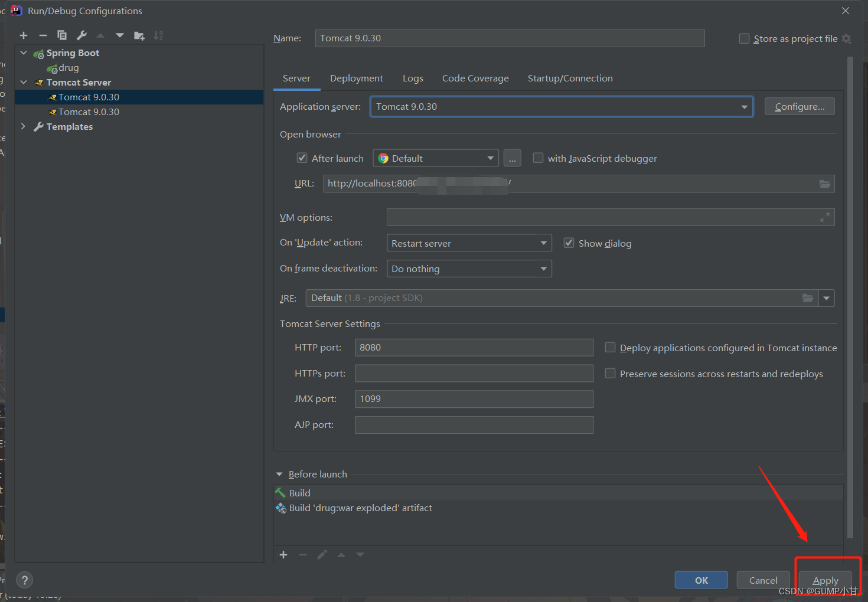Open Default browser dropdown
Image resolution: width=868 pixels, height=602 pixels.
point(436,158)
